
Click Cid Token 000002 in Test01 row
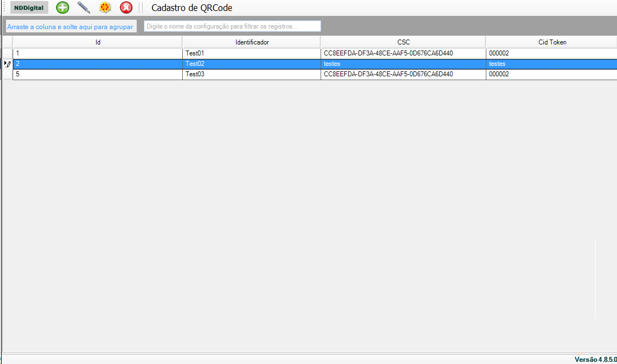click(552, 53)
